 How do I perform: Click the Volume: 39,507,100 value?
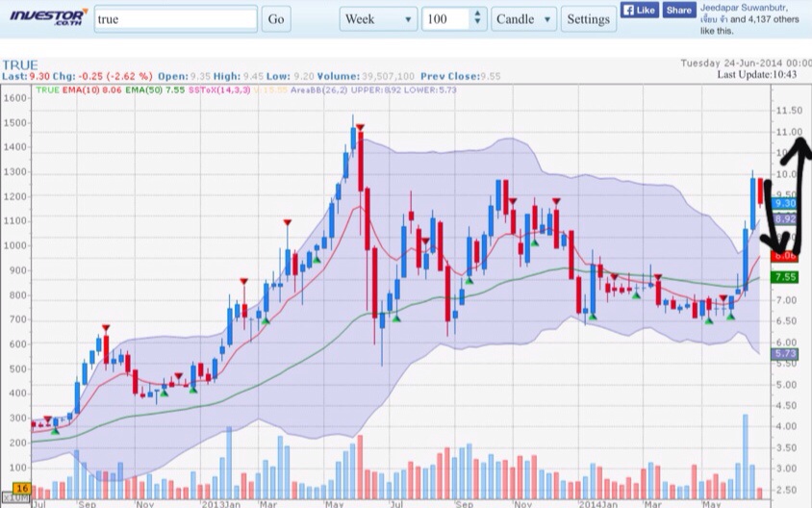click(x=366, y=76)
